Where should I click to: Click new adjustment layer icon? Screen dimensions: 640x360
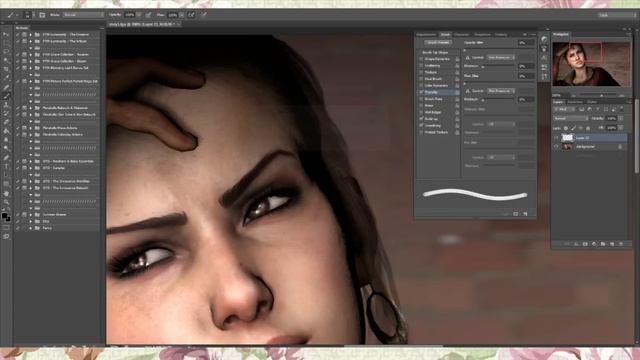(594, 244)
